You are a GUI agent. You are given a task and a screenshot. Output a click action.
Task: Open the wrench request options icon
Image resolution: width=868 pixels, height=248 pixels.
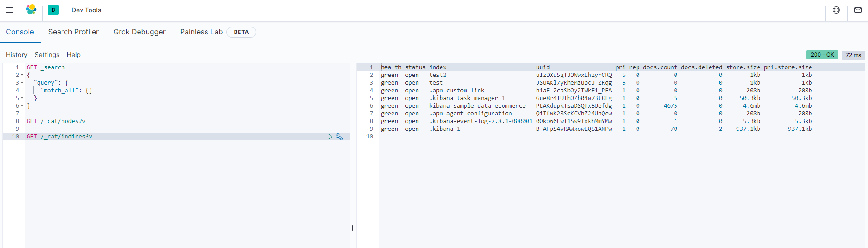[339, 137]
